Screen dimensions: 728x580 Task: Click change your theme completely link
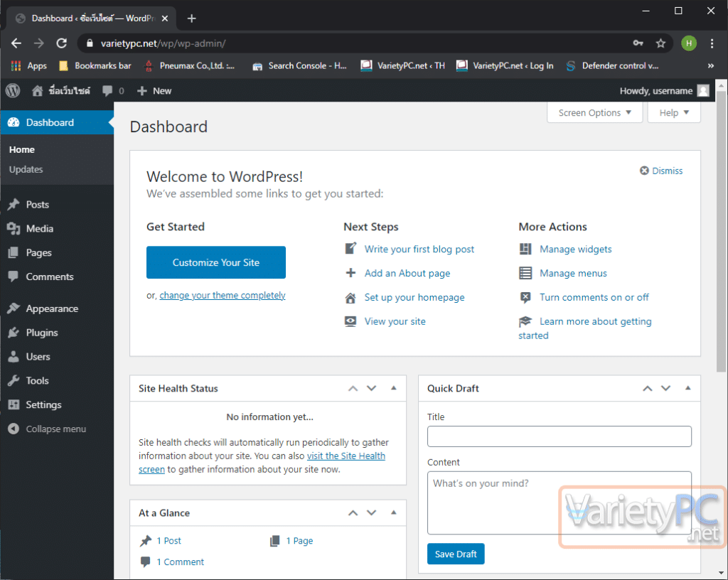(223, 296)
